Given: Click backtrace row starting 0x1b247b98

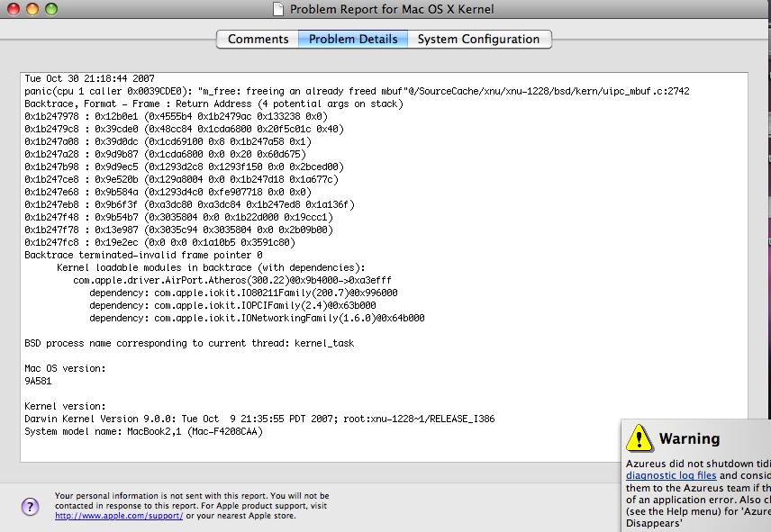Looking at the screenshot, I should click(x=185, y=167).
